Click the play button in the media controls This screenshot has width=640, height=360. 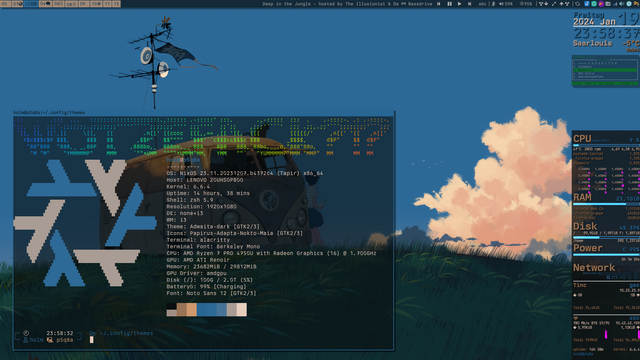(460, 4)
